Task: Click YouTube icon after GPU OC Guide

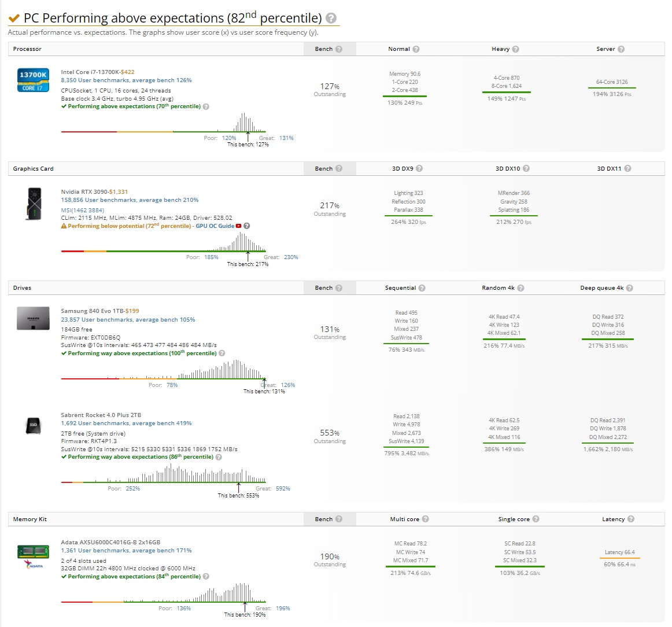Action: tap(239, 226)
